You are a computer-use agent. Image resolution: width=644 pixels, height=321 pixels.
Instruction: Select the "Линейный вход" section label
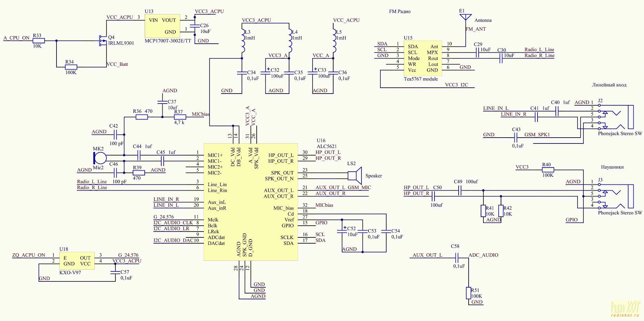click(x=609, y=85)
